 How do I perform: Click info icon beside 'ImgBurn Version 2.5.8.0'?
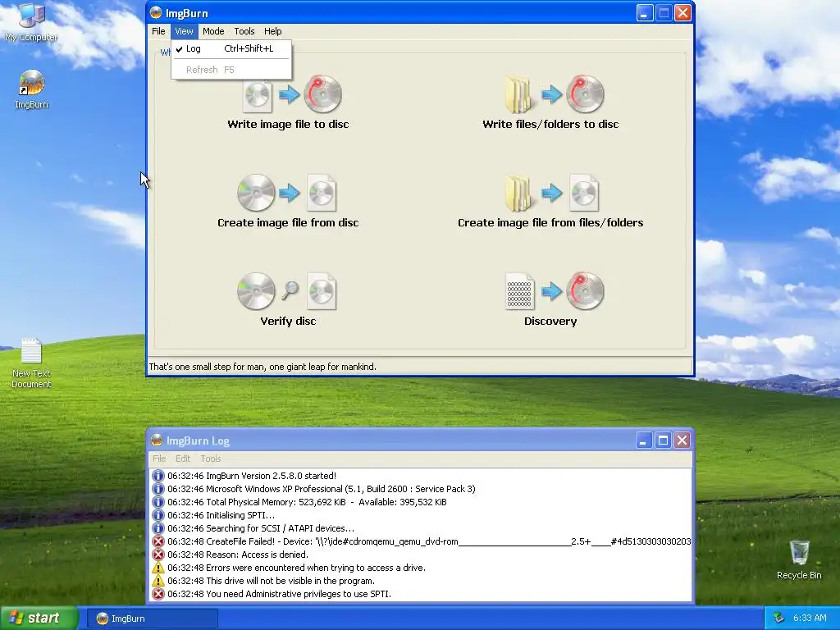pos(158,476)
